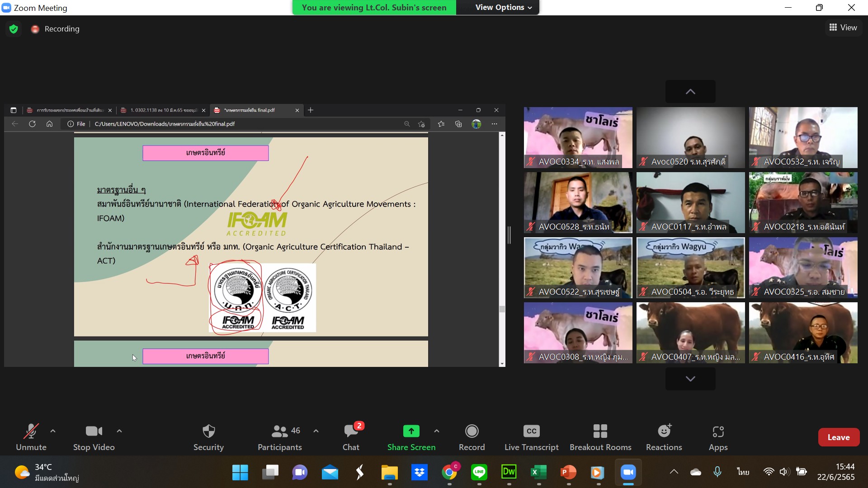Open the View Options dropdown

[504, 7]
